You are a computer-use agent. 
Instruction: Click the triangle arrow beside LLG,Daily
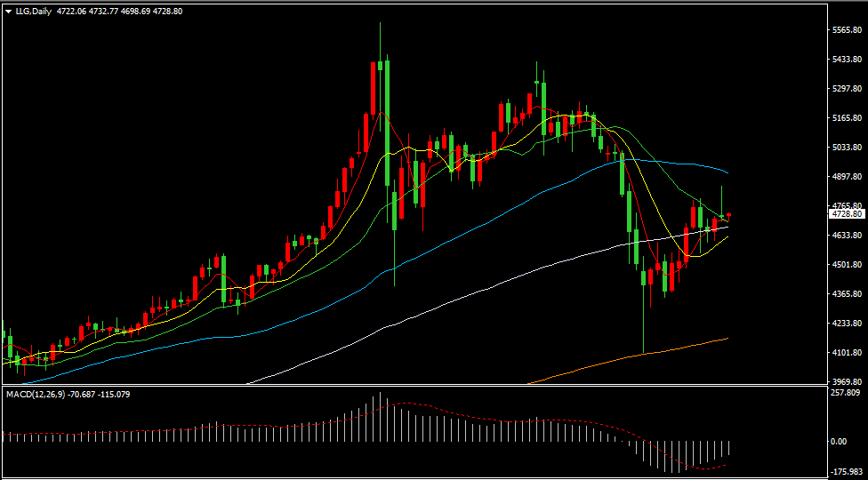click(8, 12)
